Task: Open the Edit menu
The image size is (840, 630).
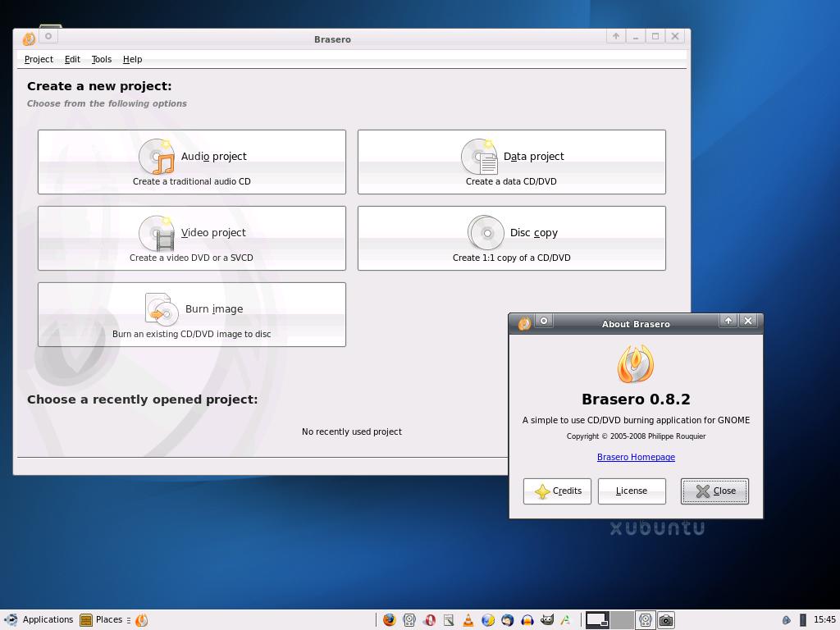Action: click(72, 59)
